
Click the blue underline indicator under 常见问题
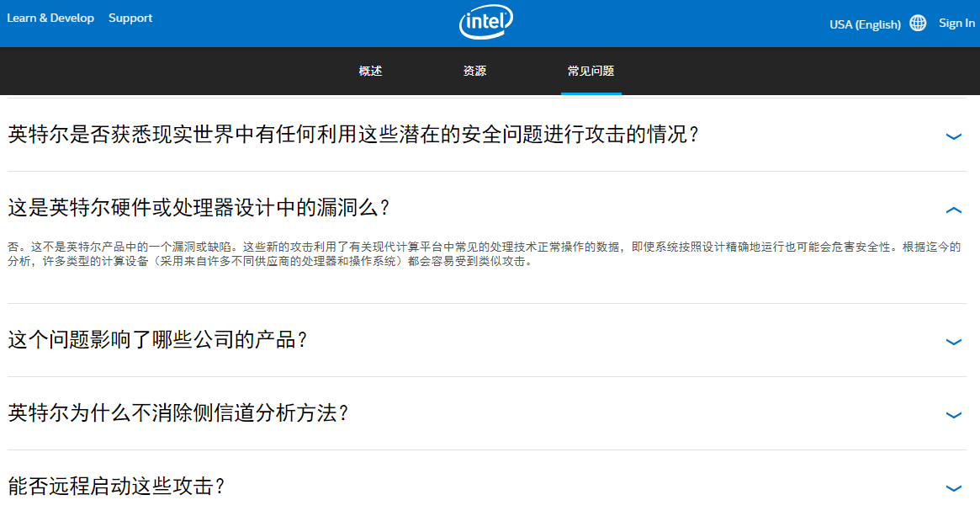pyautogui.click(x=591, y=93)
